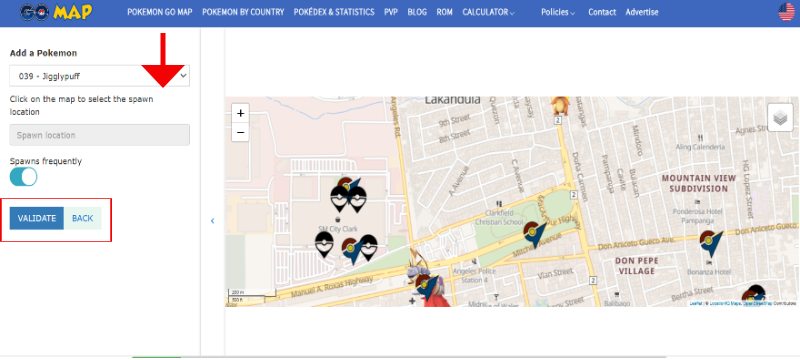This screenshot has width=800, height=360.
Task: Expand the Policies menu
Action: click(558, 12)
